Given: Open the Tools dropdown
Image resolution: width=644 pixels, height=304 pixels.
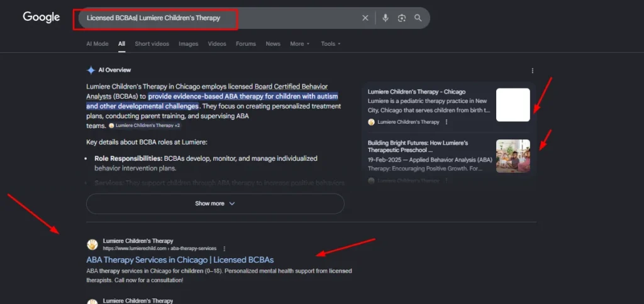Looking at the screenshot, I should [331, 44].
